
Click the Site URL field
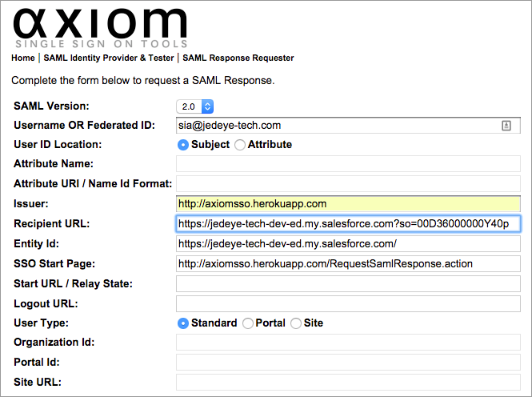click(348, 383)
